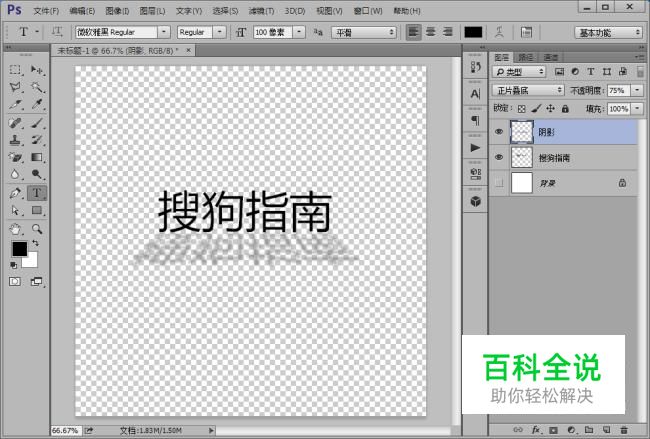
Task: Select the Zoom tool
Action: pos(37,229)
